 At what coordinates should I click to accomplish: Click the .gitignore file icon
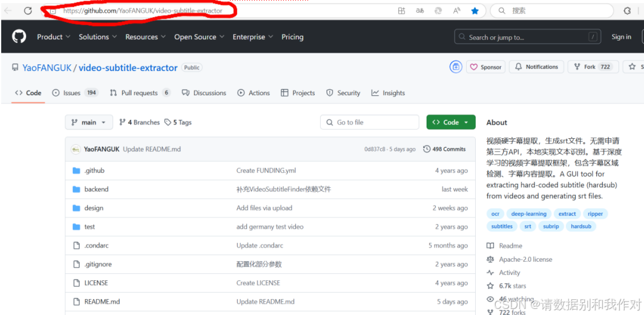coord(76,265)
